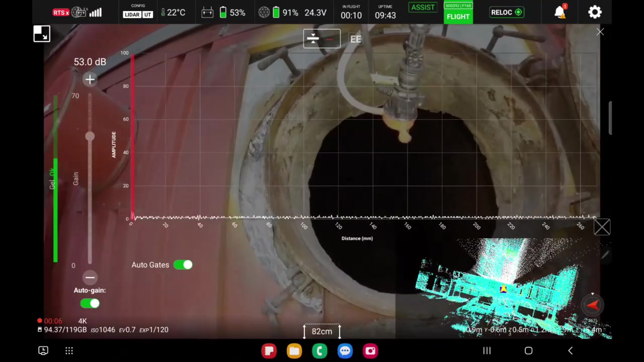Click the temperature thermometer reading
Screen dimensions: 644x362
173,13
